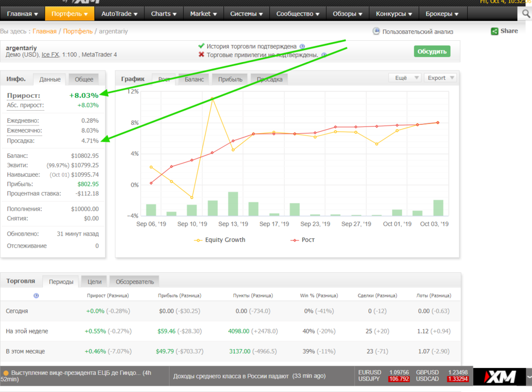532x392 pixels.
Task: Open the Портфель dropdown menu
Action: (x=70, y=14)
